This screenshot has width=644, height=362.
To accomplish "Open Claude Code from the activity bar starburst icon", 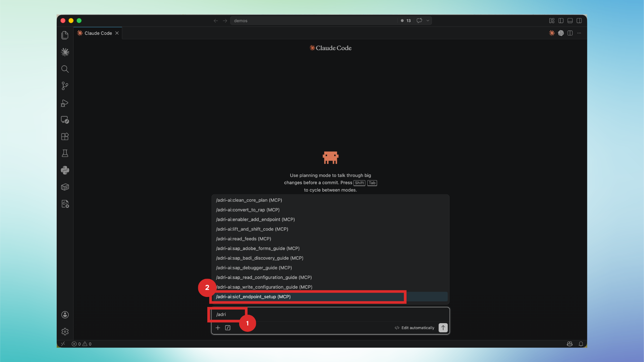I will [65, 52].
